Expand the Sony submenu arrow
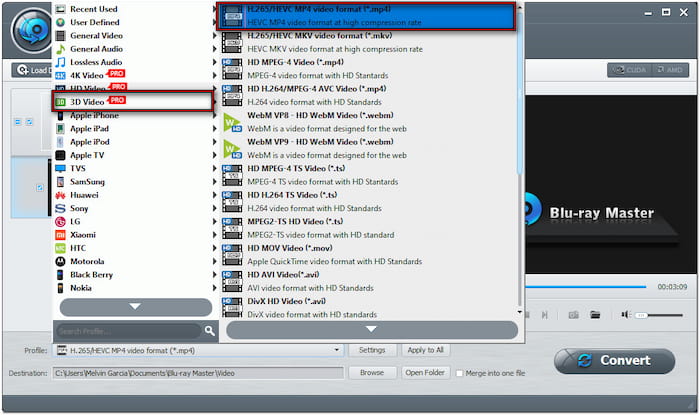 214,208
